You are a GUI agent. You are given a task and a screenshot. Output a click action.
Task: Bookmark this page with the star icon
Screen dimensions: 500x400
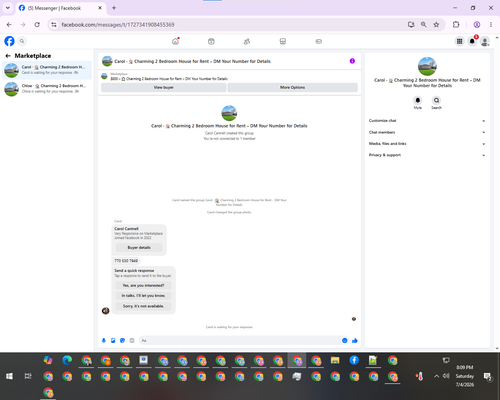[436, 24]
